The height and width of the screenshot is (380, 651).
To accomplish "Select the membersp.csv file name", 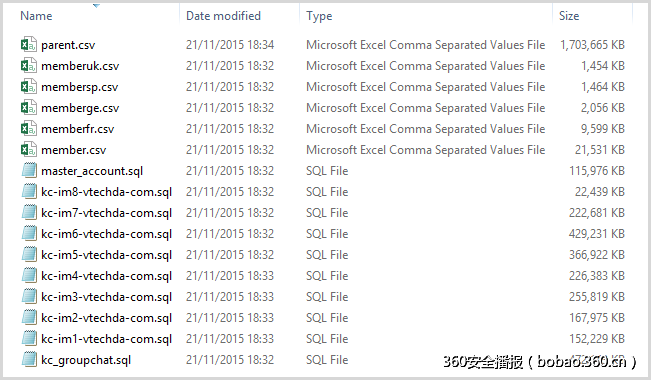I will click(x=80, y=87).
